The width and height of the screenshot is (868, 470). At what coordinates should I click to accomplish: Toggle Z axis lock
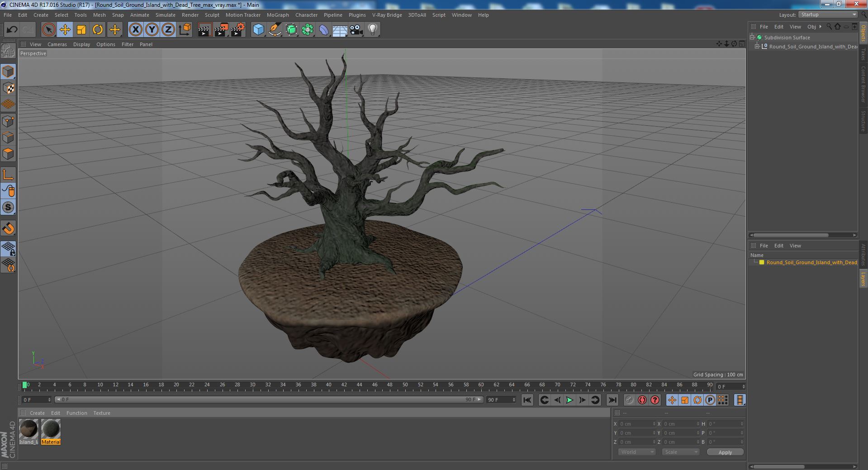[168, 30]
